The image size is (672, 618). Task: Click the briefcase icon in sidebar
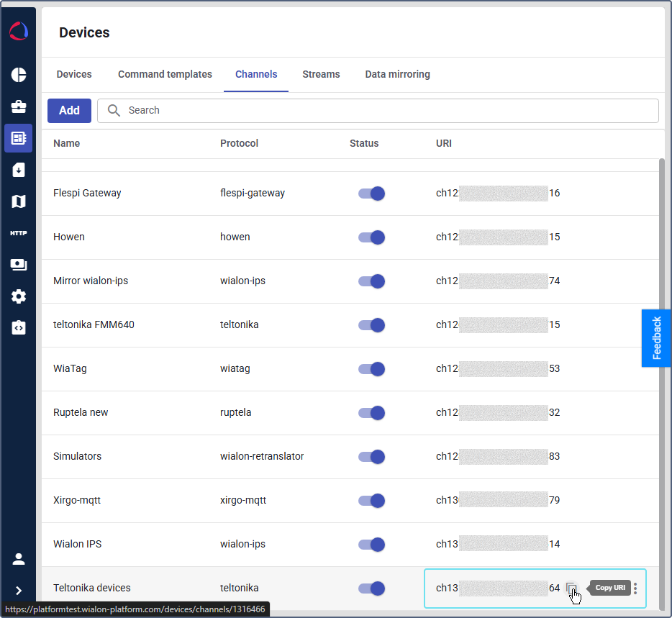tap(19, 106)
